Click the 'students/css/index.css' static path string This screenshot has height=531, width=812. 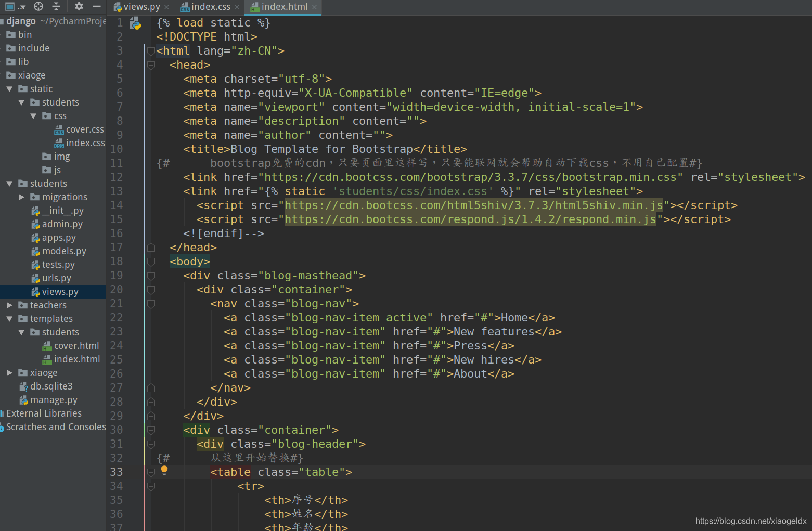[x=414, y=191]
